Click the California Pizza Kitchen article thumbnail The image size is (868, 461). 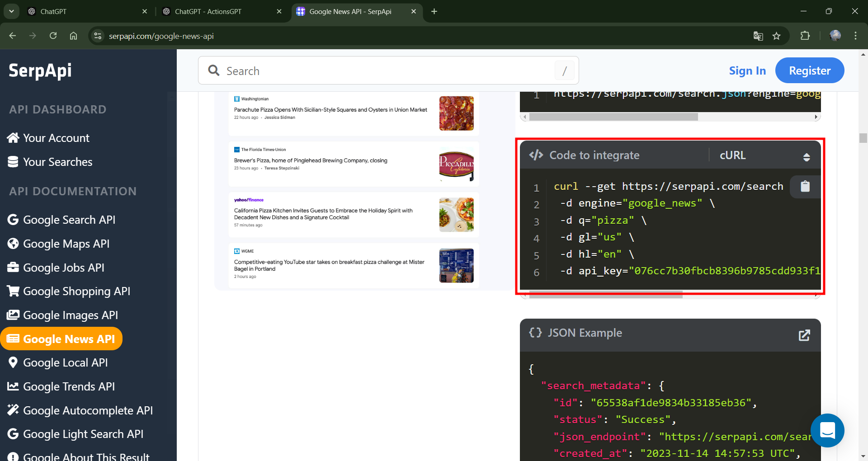point(456,215)
